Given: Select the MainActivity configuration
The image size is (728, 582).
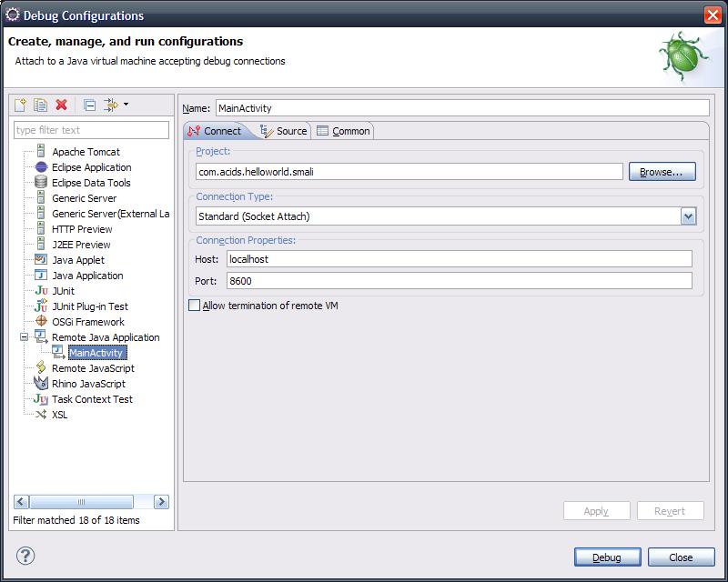Looking at the screenshot, I should [96, 353].
